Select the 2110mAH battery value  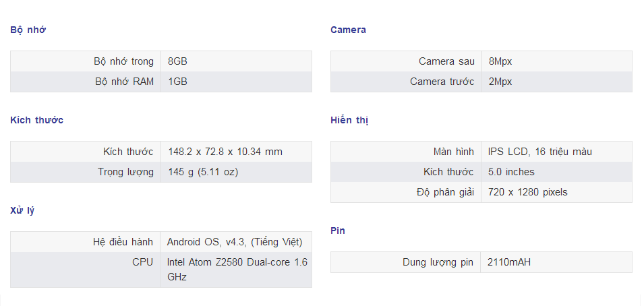[x=509, y=262]
